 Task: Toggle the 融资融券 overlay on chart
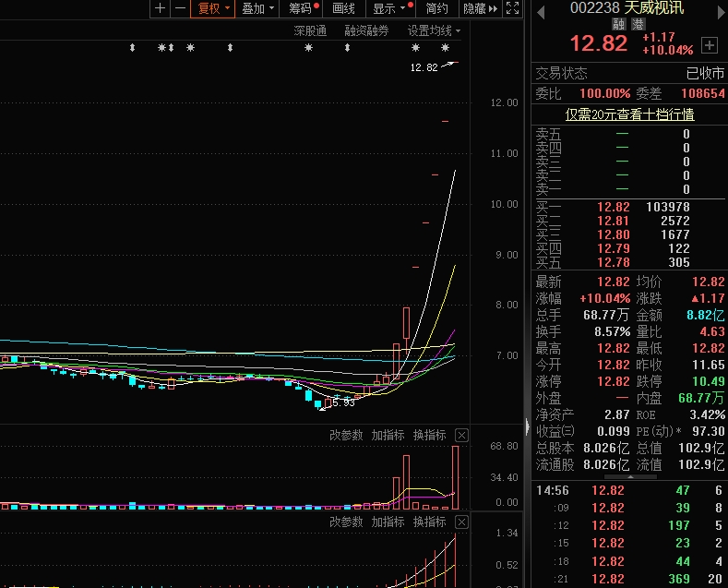(367, 30)
